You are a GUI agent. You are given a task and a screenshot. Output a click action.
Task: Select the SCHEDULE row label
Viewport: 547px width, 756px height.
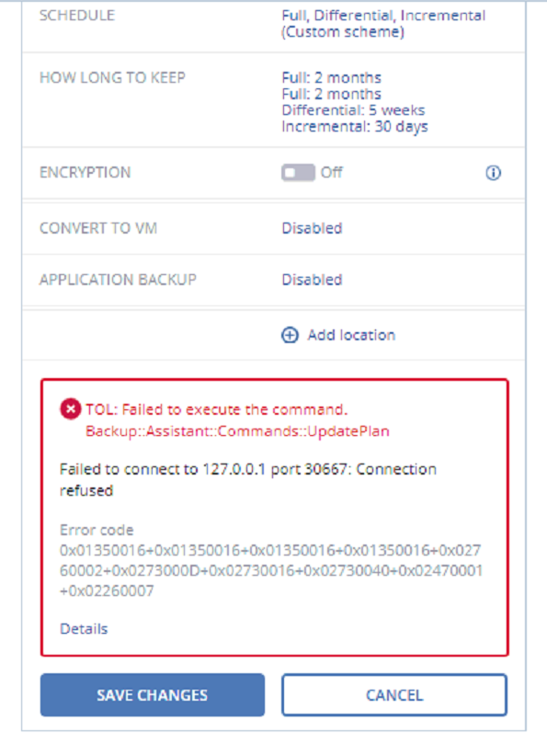pyautogui.click(x=77, y=16)
